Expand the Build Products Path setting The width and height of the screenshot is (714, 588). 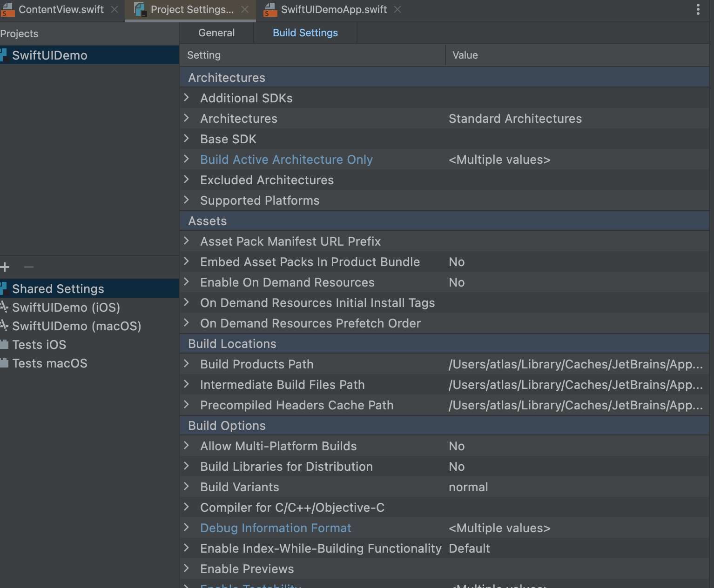[x=187, y=364]
